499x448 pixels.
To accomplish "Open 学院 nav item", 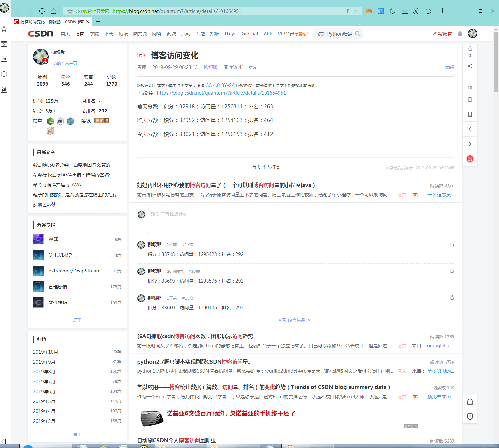I will [x=94, y=34].
